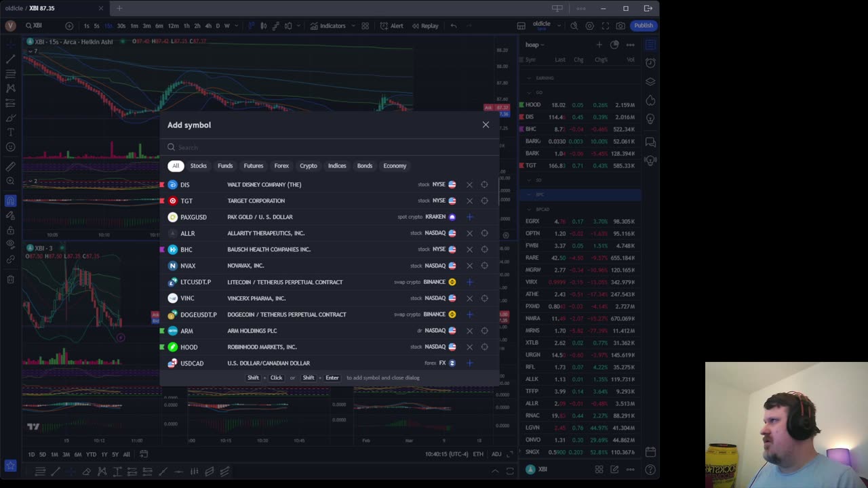The image size is (868, 488).
Task: Remove NVAX using its X icon
Action: [x=469, y=266]
